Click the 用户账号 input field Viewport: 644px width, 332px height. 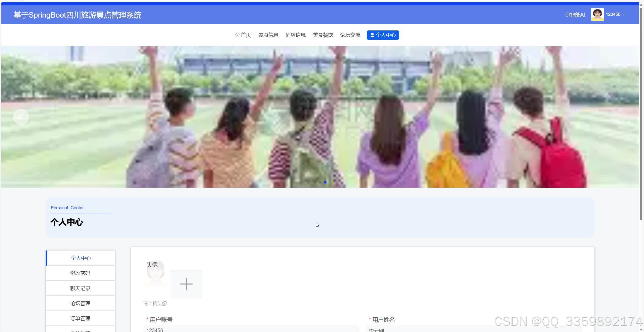(251, 329)
